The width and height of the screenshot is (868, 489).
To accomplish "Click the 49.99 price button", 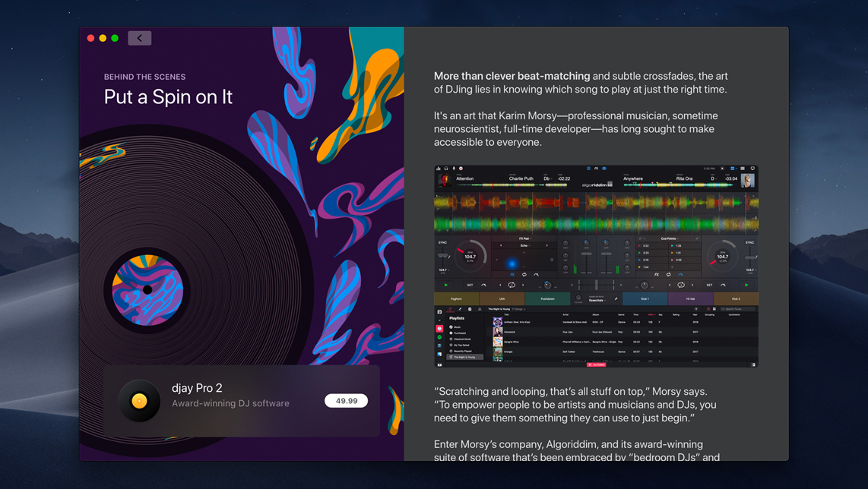I will pos(346,400).
